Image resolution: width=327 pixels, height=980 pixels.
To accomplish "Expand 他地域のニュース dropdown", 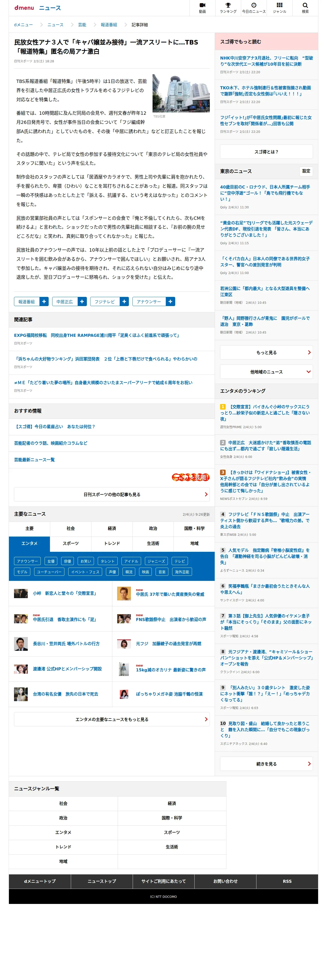I will pos(266,372).
